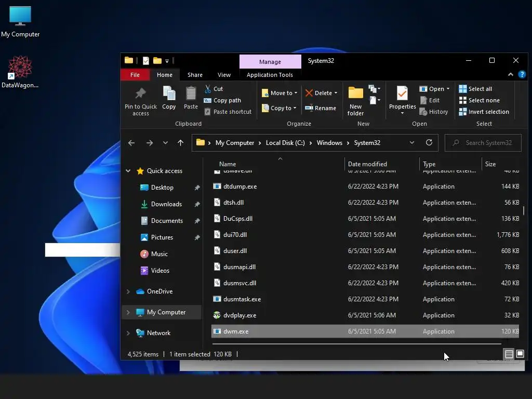This screenshot has height=399, width=532.
Task: Click Edit in the Open group
Action: pyautogui.click(x=430, y=100)
